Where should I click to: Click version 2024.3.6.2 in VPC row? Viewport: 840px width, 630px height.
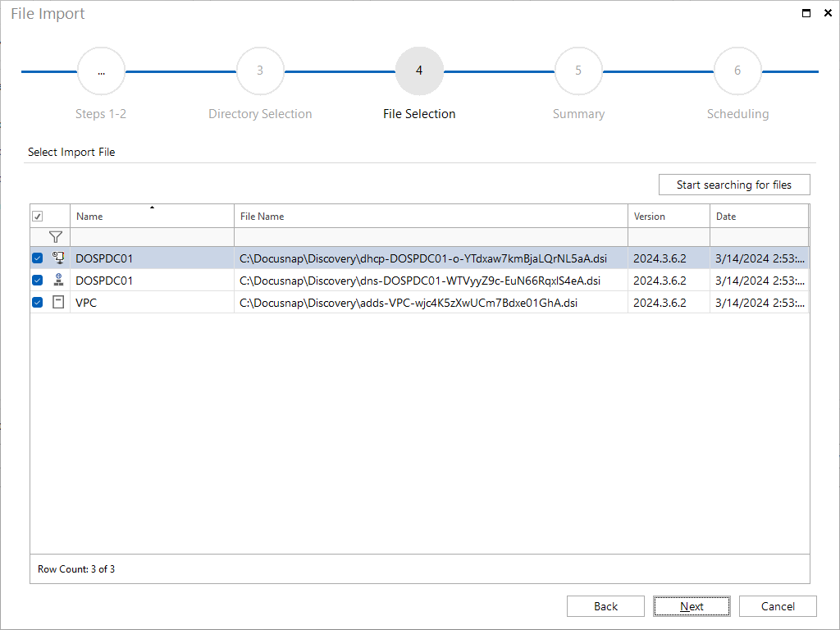pos(669,302)
